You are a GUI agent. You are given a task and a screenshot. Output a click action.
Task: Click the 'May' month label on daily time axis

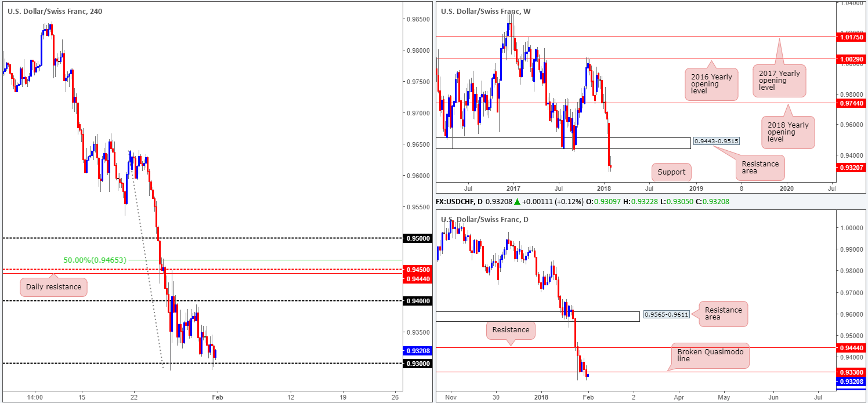pyautogui.click(x=724, y=398)
